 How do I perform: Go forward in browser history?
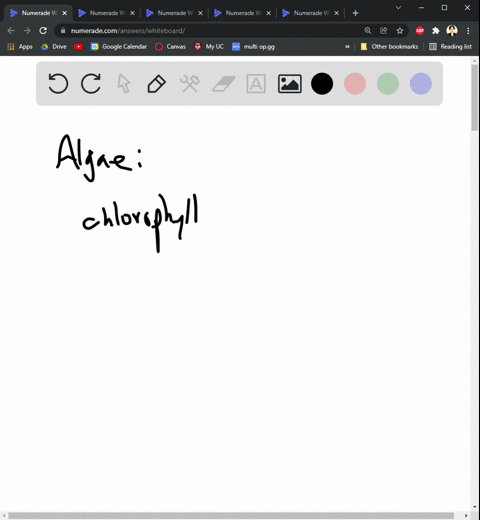point(27,31)
